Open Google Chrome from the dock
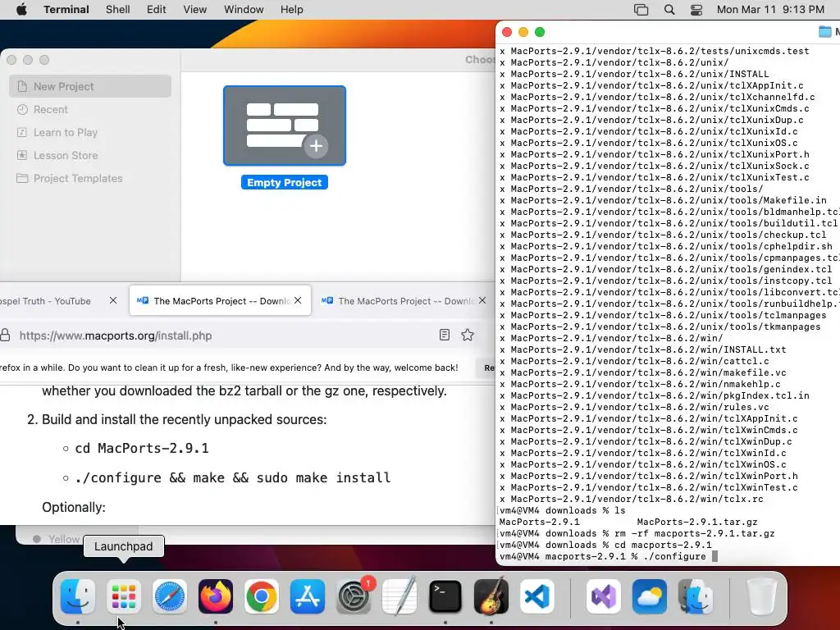The width and height of the screenshot is (840, 630). click(x=262, y=596)
